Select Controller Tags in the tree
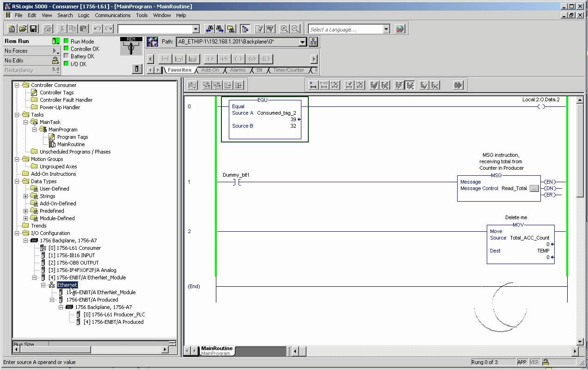Viewport: 588px width, 370px height. click(x=56, y=92)
